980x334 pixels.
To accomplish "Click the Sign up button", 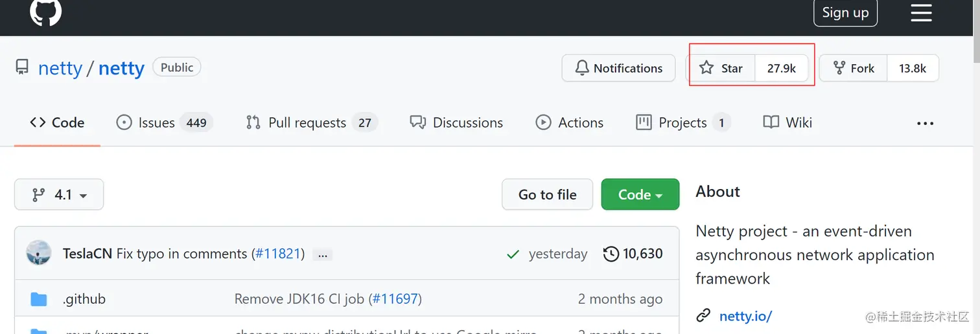I will [845, 13].
